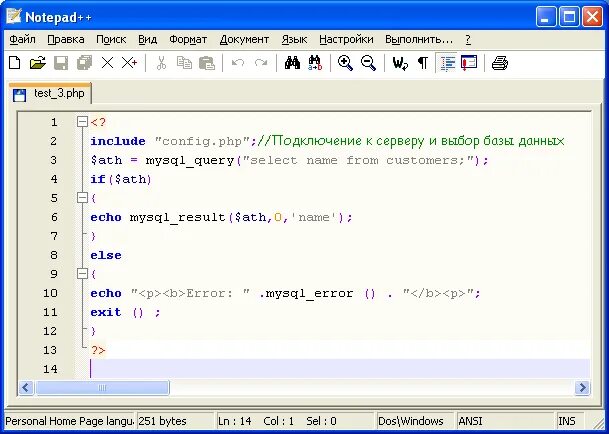Image resolution: width=609 pixels, height=434 pixels.
Task: Click the save-state icon on test_3.php tab
Action: (19, 95)
